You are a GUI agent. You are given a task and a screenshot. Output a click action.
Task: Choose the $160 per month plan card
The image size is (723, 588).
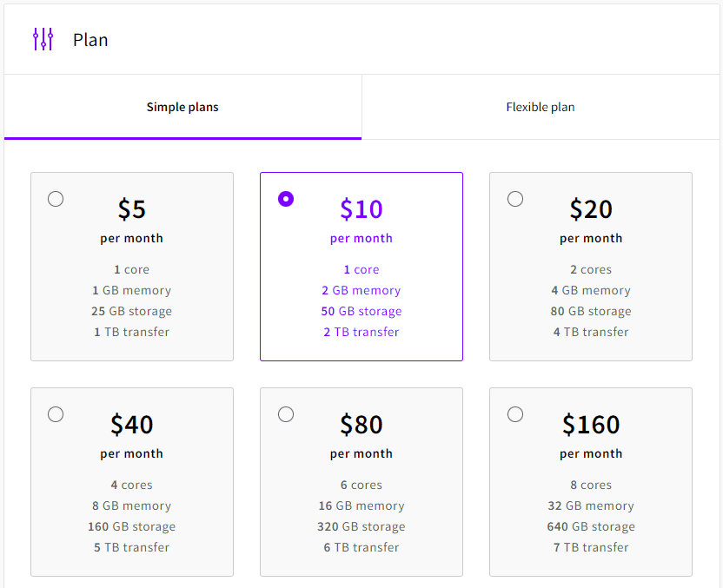click(x=591, y=482)
